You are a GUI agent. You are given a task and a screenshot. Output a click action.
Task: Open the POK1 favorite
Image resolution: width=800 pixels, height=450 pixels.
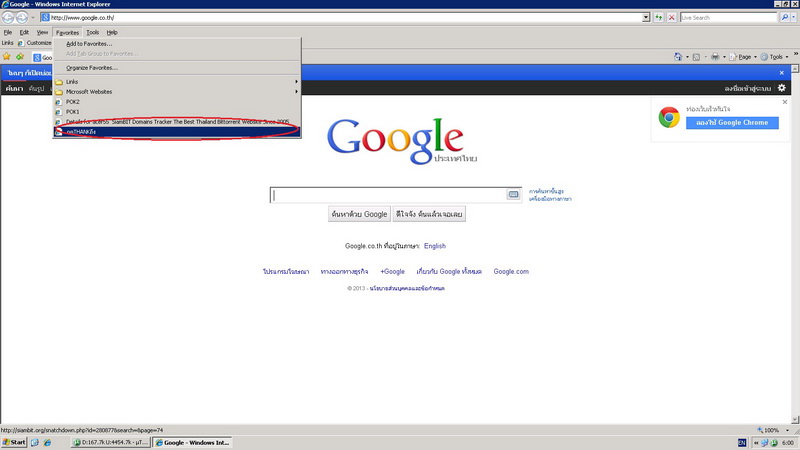(x=177, y=112)
